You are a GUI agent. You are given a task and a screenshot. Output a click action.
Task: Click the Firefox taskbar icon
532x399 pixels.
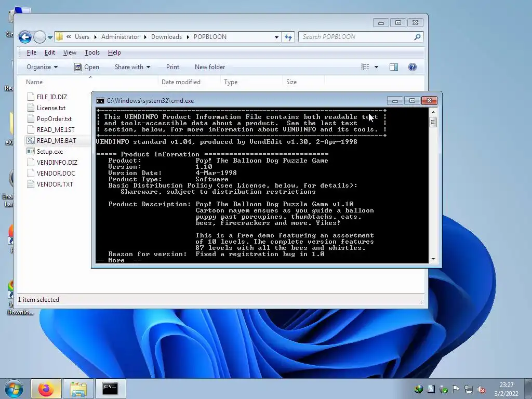point(46,389)
